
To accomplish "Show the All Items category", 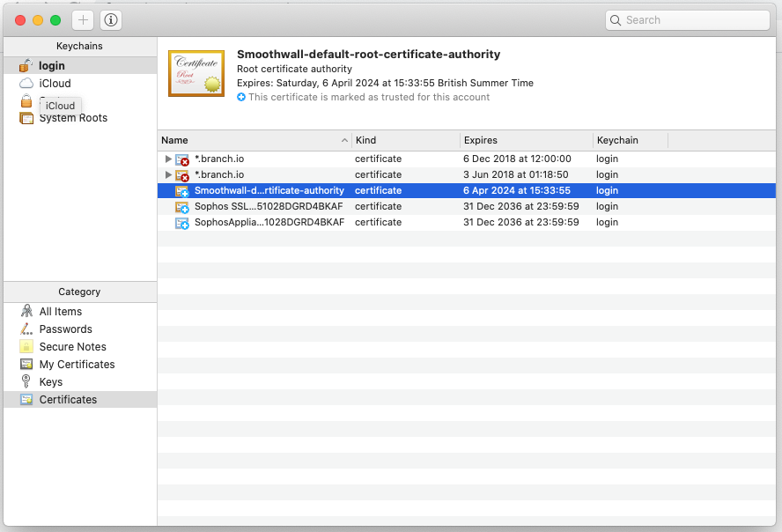I will [60, 312].
